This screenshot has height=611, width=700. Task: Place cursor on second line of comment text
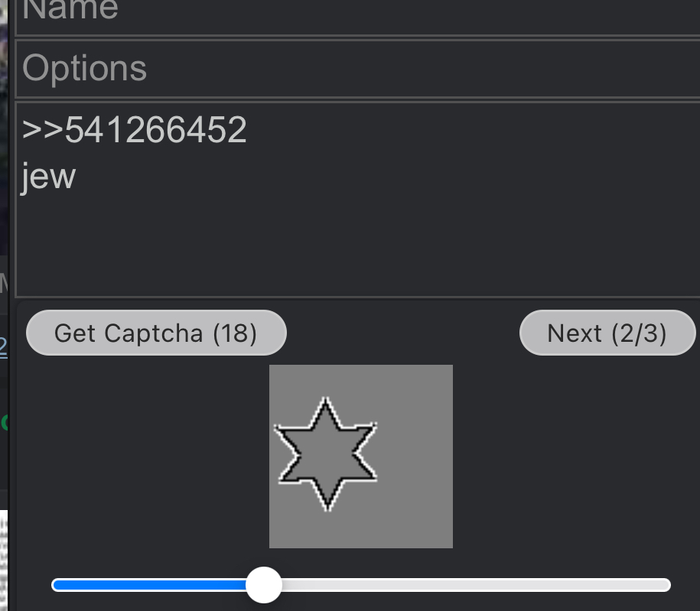tap(49, 177)
